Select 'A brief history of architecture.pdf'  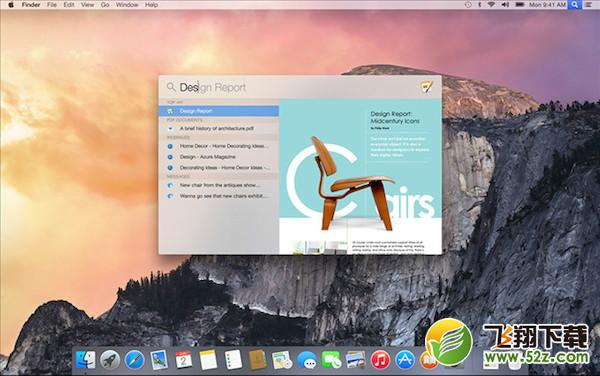tap(218, 129)
